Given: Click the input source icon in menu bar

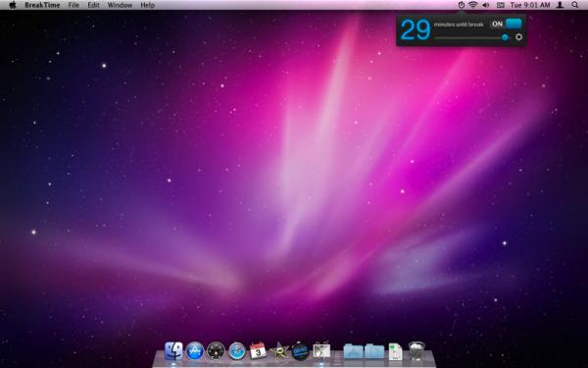Looking at the screenshot, I should click(500, 5).
